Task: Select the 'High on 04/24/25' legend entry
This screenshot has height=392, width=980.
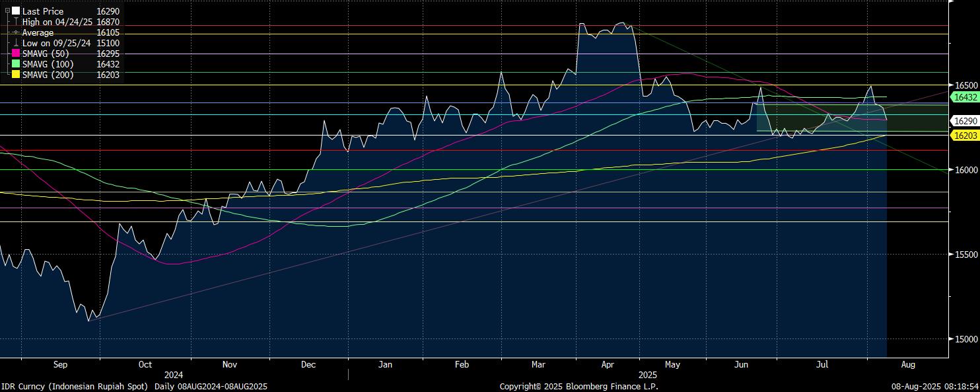Action: pos(58,22)
